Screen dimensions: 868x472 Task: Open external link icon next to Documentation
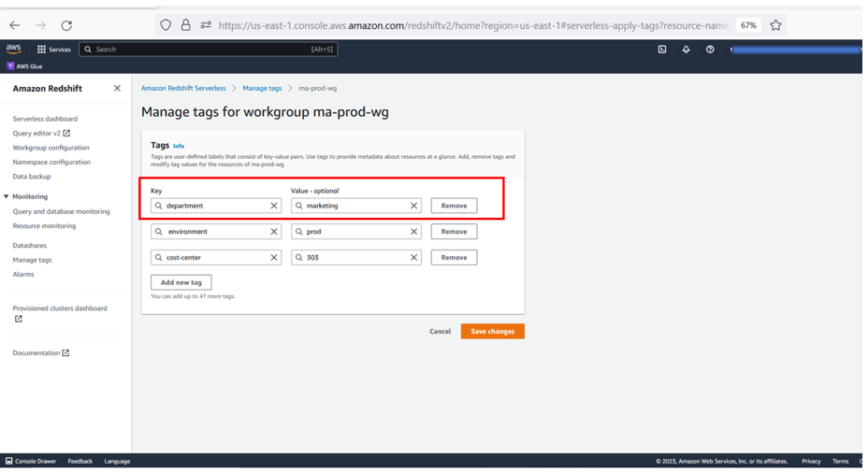click(x=65, y=353)
